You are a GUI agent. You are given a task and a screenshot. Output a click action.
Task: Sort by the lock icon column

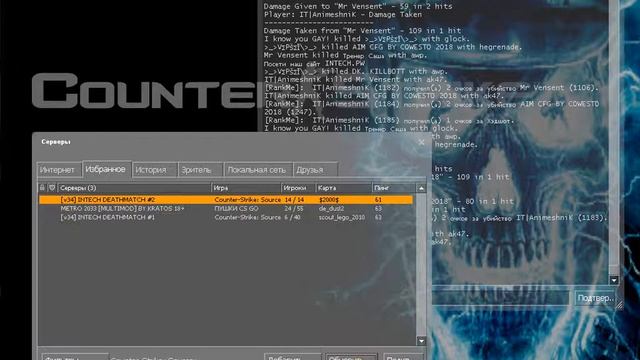42,188
